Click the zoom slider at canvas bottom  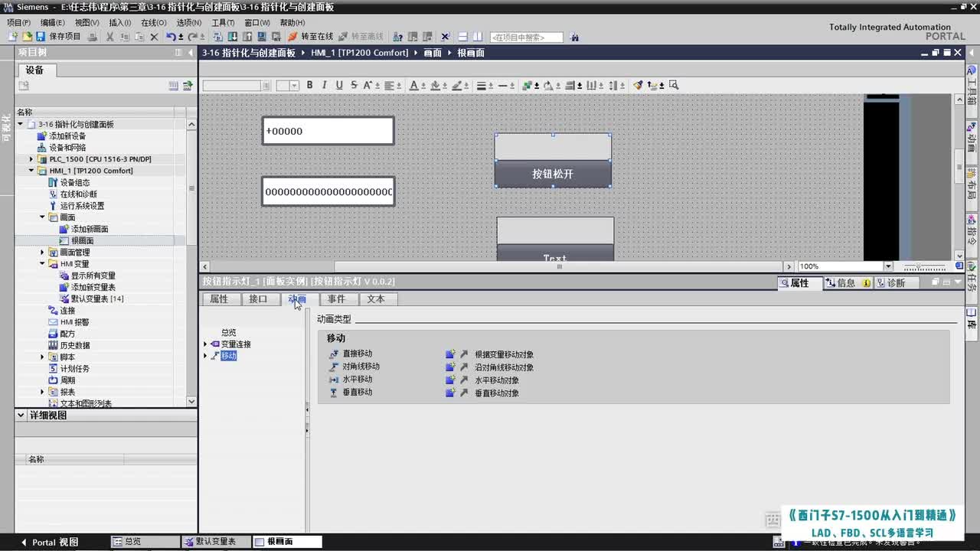pos(923,266)
